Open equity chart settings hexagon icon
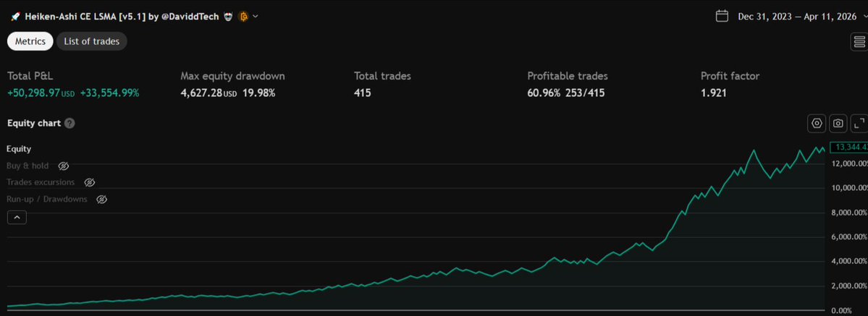Image resolution: width=868 pixels, height=316 pixels. [x=817, y=124]
